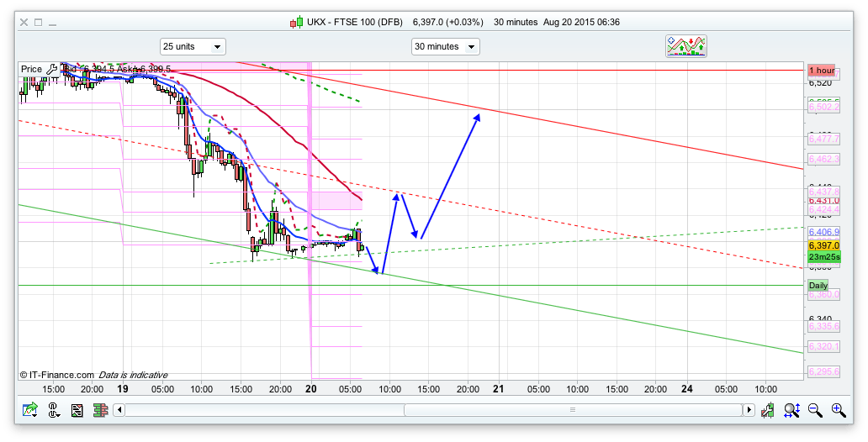This screenshot has height=442, width=868.
Task: Open the 25 units dropdown
Action: pyautogui.click(x=193, y=47)
